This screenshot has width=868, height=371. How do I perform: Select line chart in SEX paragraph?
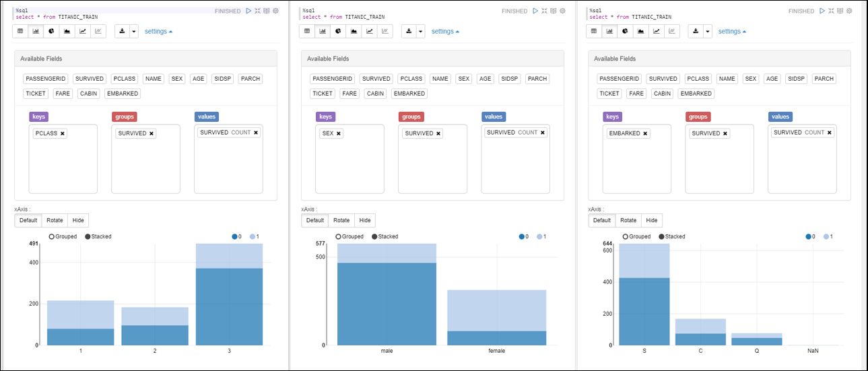tap(369, 31)
